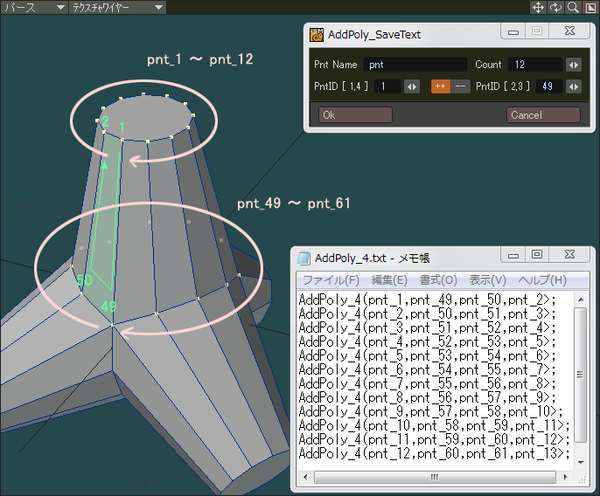This screenshot has height=496, width=600.
Task: Click the line "AddPoly_4(pnt_8,pnt_56,pnt_57,pnt_9>;"
Action: point(427,398)
